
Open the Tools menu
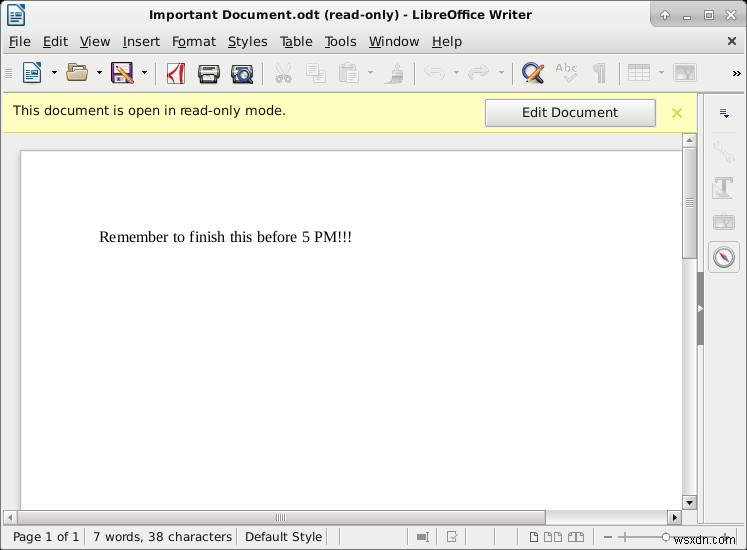coord(340,42)
